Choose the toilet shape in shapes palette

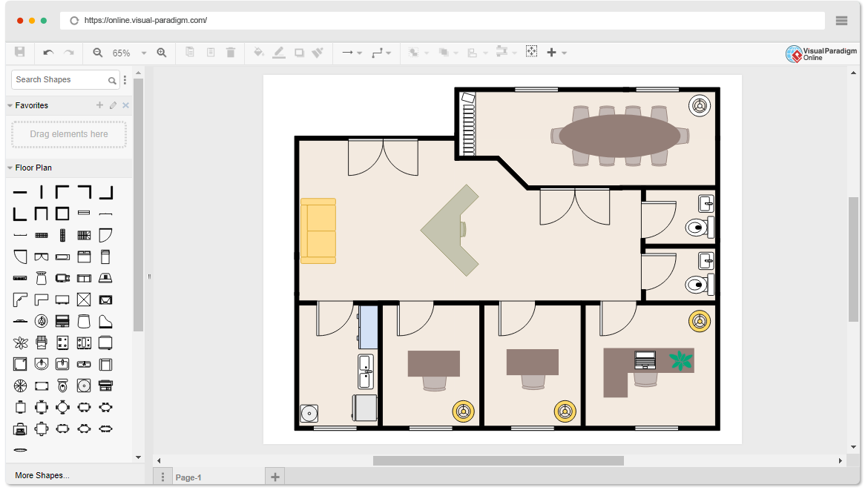63,386
